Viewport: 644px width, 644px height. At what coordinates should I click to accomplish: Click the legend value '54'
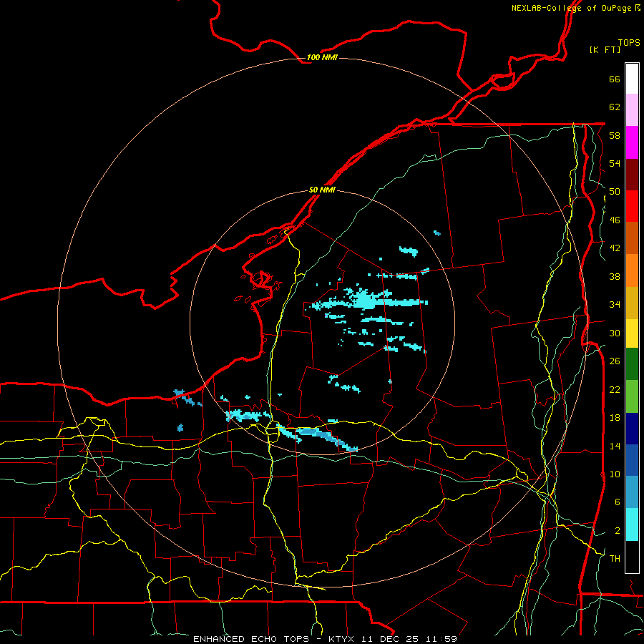coord(615,163)
